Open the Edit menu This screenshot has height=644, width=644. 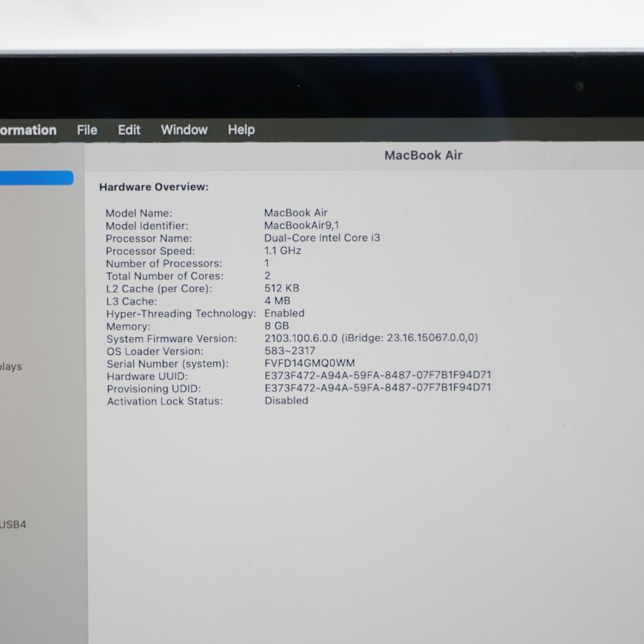[129, 130]
